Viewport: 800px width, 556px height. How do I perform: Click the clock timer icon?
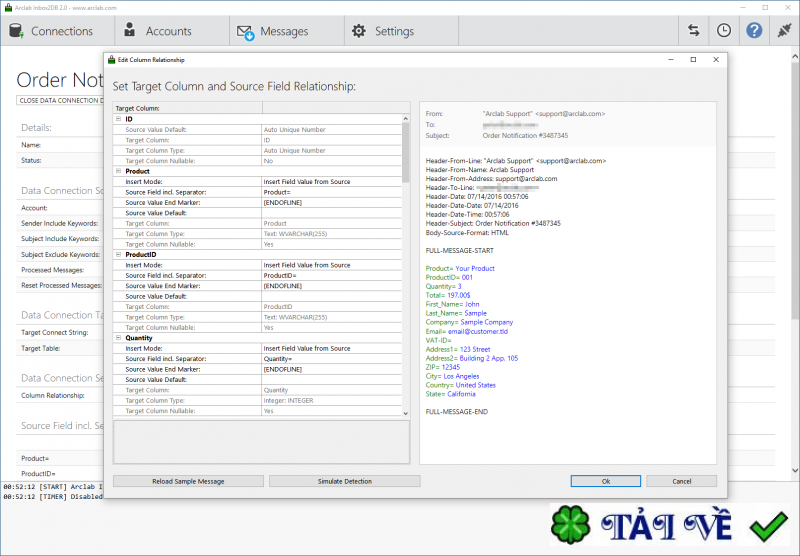723,31
